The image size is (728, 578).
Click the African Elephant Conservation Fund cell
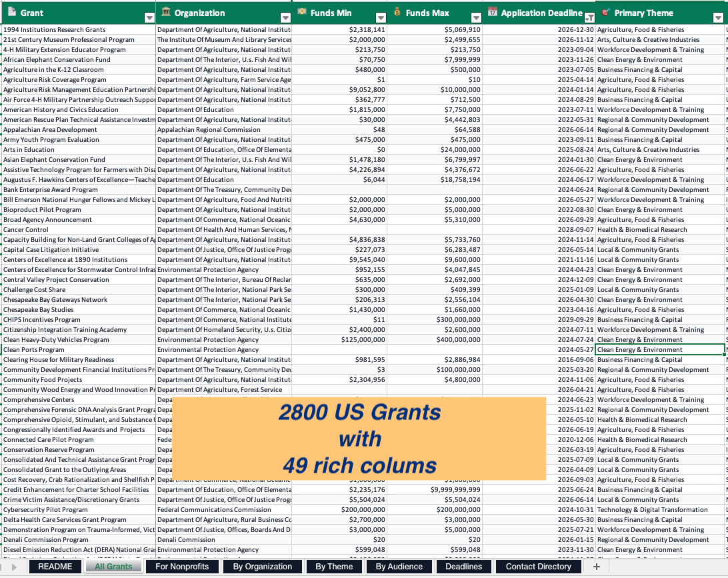click(79, 60)
